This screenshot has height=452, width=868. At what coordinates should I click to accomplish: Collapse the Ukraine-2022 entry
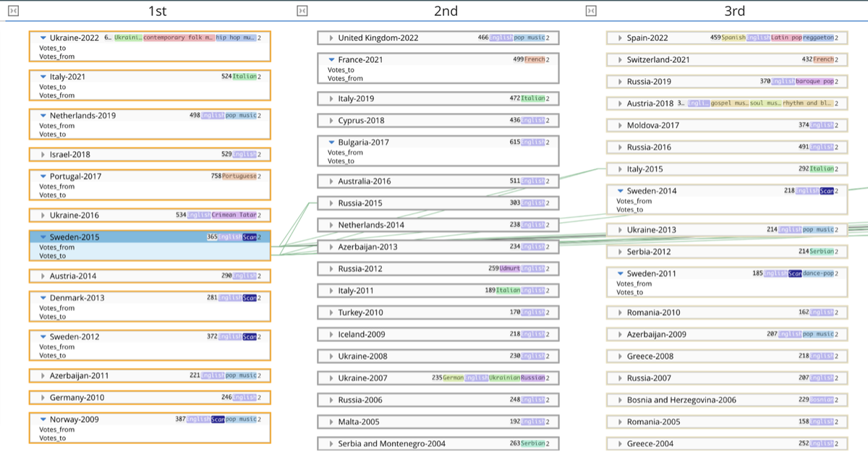tap(43, 38)
